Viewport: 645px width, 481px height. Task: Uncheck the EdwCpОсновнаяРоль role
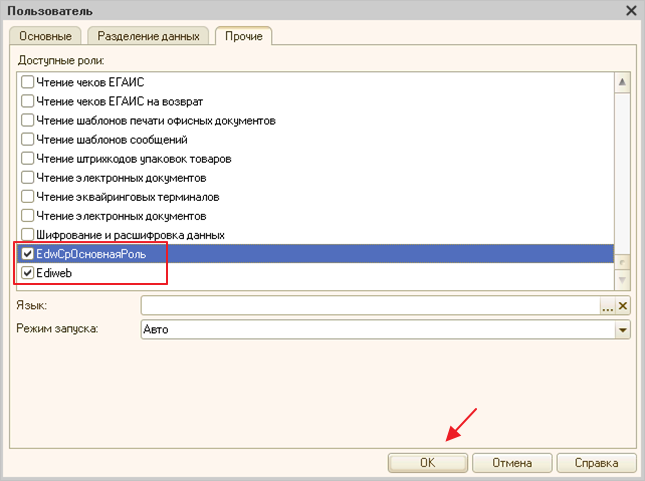(x=28, y=254)
